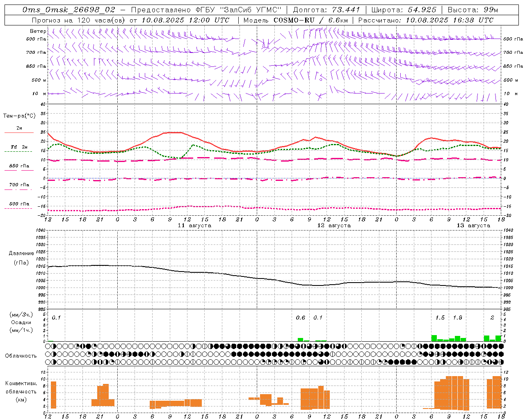This screenshot has height=420, width=525.
Task: Click the 13 августа date label
Action: point(473,226)
